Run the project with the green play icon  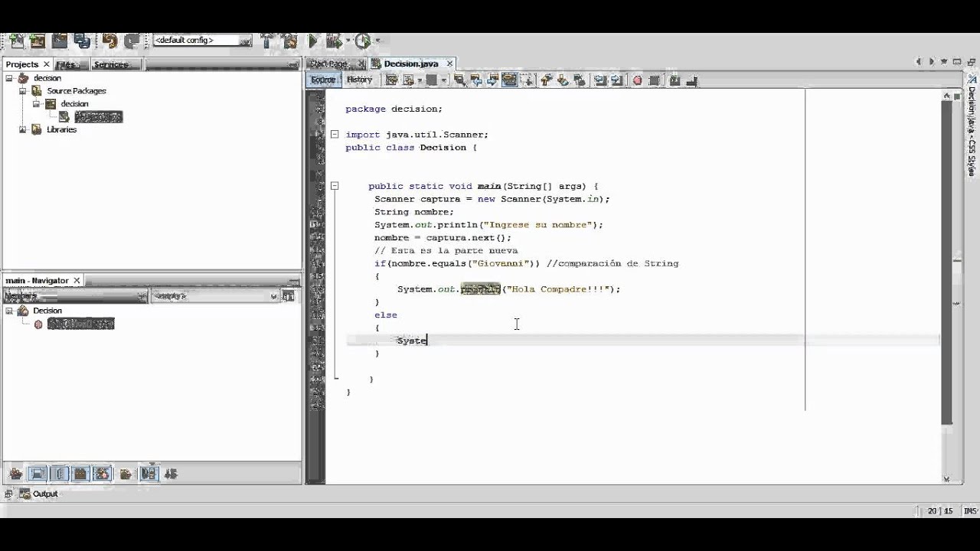312,41
